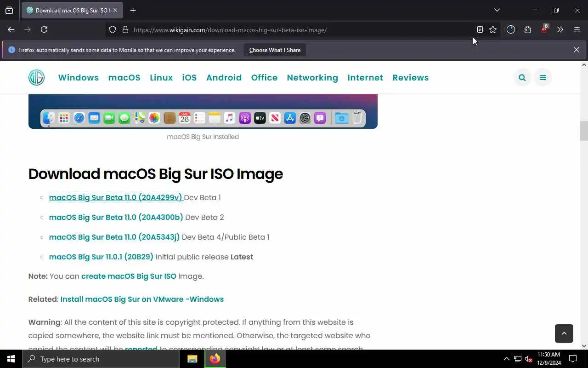Open the site hamburger menu
588x368 pixels.
[x=543, y=78]
